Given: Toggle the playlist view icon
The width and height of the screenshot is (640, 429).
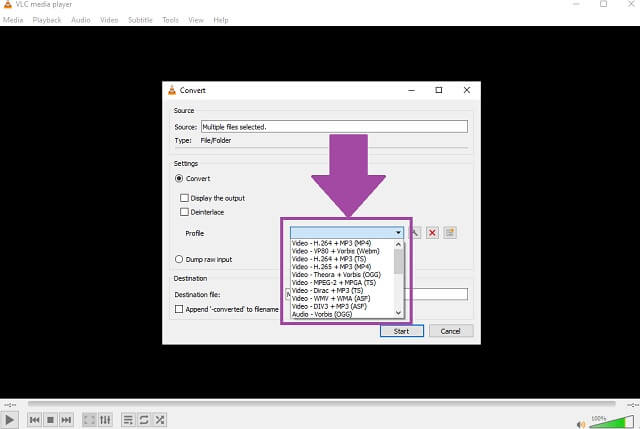Looking at the screenshot, I should (x=128, y=420).
